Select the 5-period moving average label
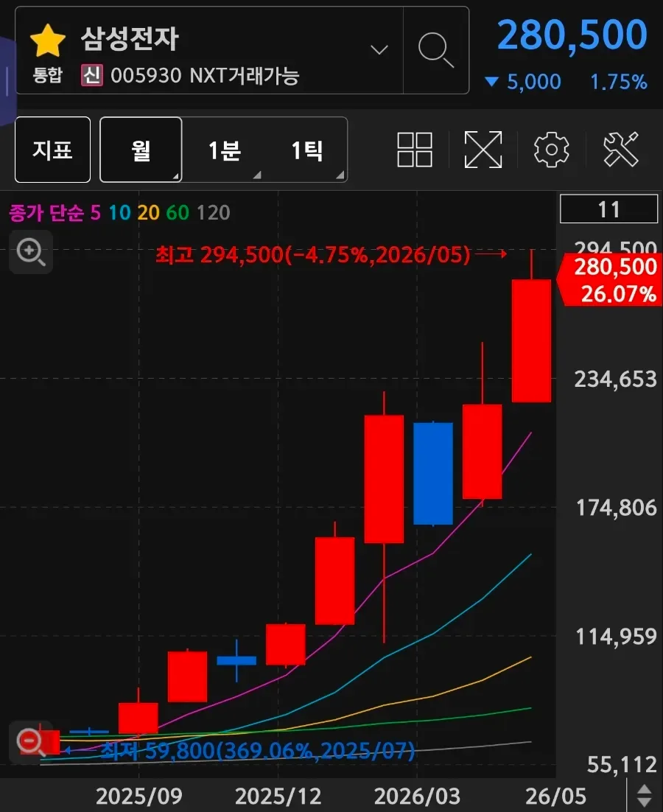The width and height of the screenshot is (663, 812). (96, 213)
